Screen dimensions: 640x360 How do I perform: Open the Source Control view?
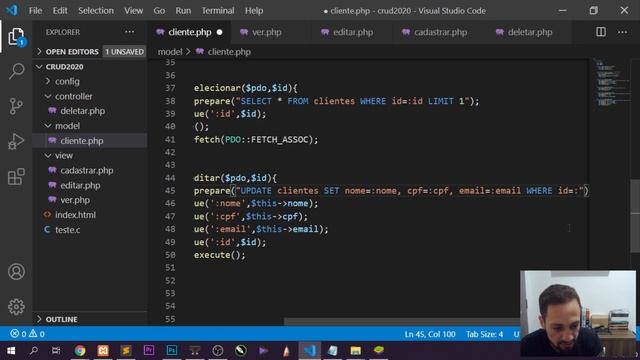[16, 107]
